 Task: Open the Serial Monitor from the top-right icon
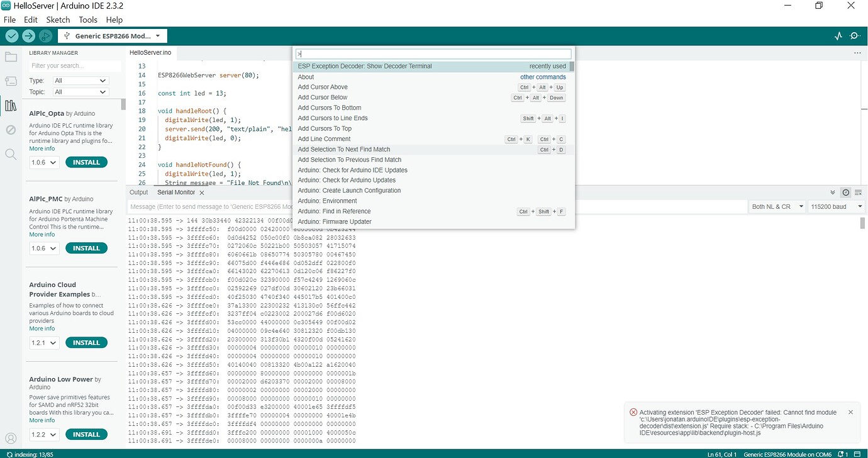coord(855,36)
